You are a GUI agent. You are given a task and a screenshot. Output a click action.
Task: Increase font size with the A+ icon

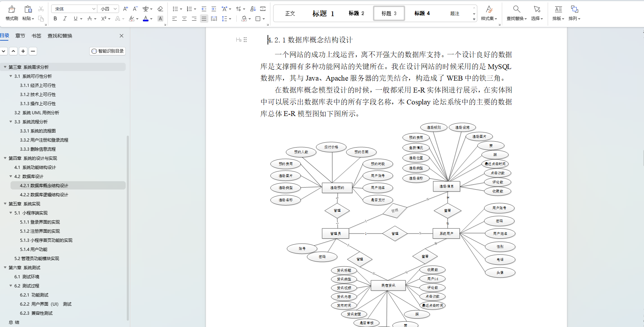pos(125,9)
